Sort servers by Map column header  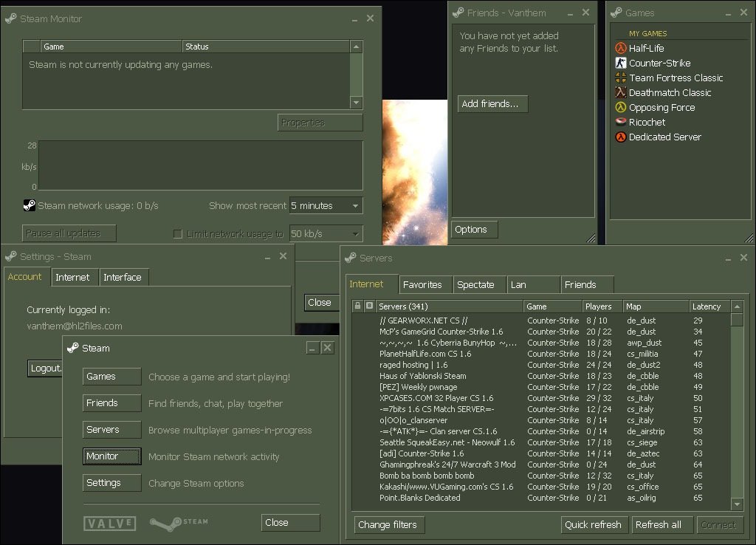pyautogui.click(x=656, y=306)
